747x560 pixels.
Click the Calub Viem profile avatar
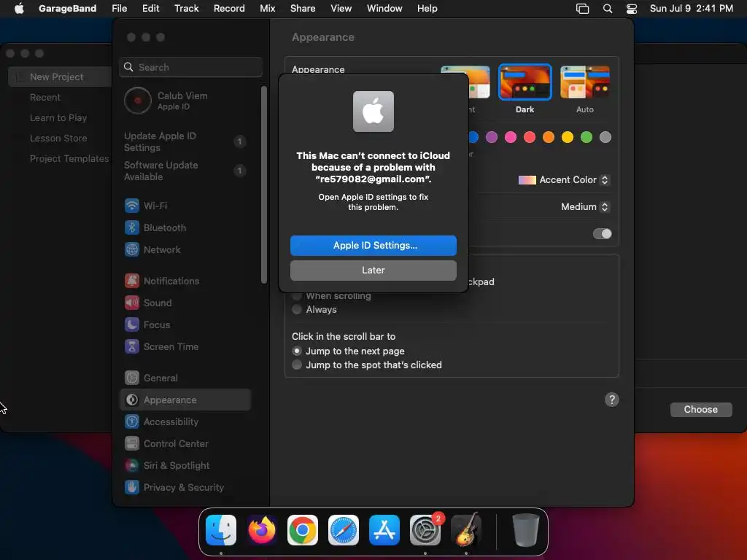pyautogui.click(x=138, y=101)
